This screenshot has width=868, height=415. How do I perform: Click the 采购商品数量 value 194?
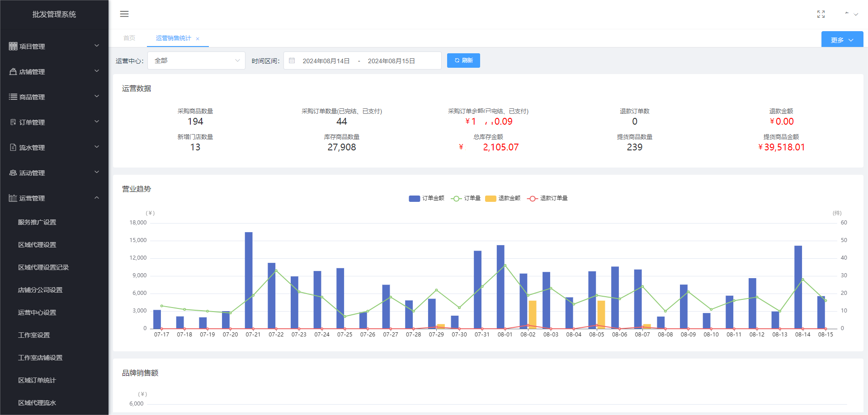[x=195, y=121]
